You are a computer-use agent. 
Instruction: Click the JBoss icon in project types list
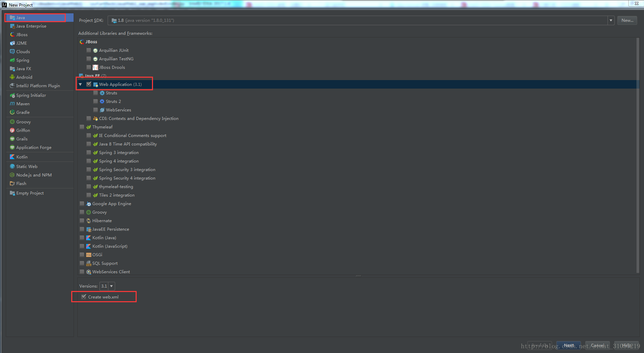point(12,34)
